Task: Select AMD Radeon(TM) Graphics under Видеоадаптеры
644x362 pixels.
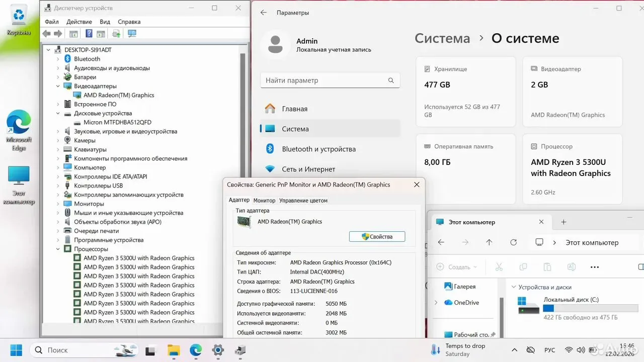Action: click(x=119, y=95)
